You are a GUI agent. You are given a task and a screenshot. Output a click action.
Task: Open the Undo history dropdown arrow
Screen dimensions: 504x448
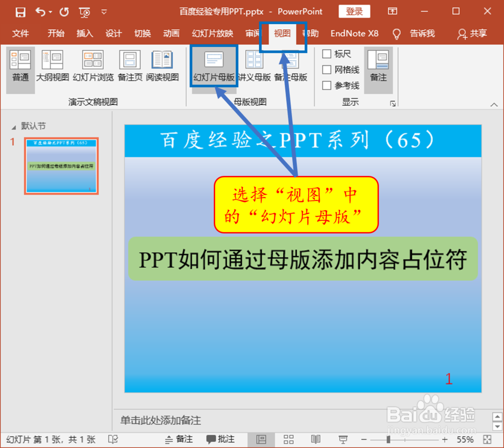[50, 12]
